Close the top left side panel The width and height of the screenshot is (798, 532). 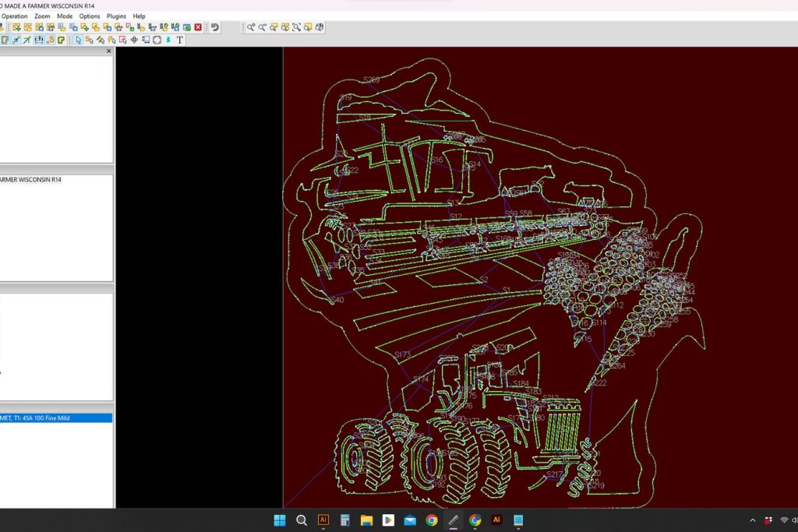coord(108,51)
